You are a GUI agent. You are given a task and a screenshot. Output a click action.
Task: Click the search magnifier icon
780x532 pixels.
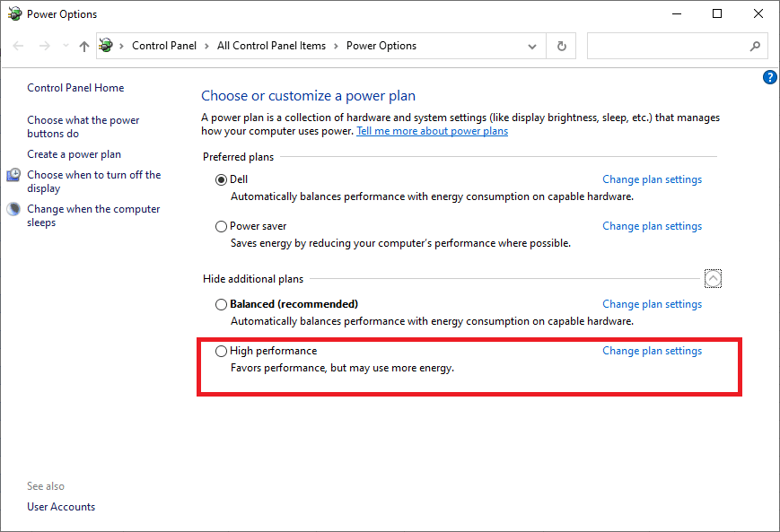click(x=755, y=46)
